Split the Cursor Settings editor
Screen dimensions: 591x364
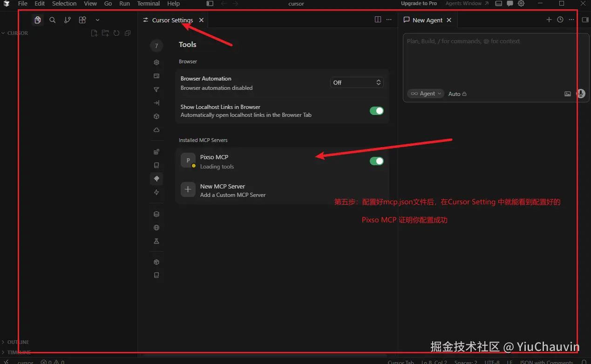tap(378, 20)
